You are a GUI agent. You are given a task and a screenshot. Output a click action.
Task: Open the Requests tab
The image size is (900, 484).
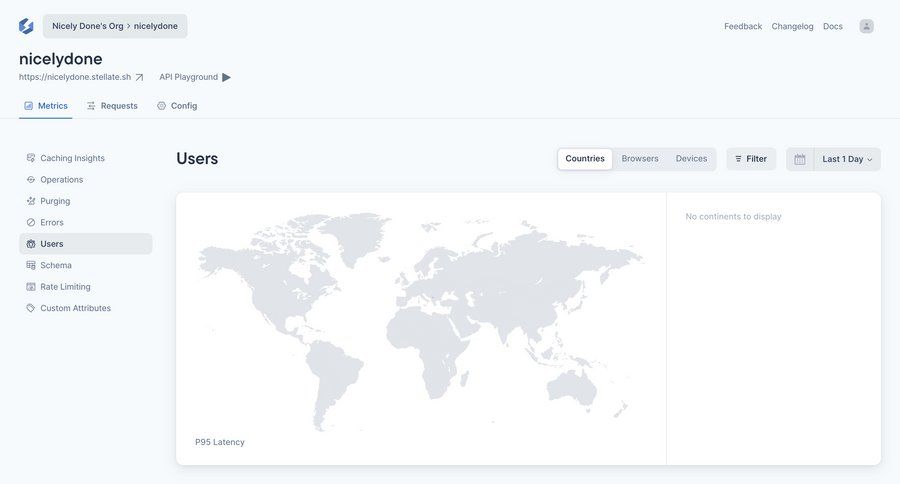(x=112, y=106)
